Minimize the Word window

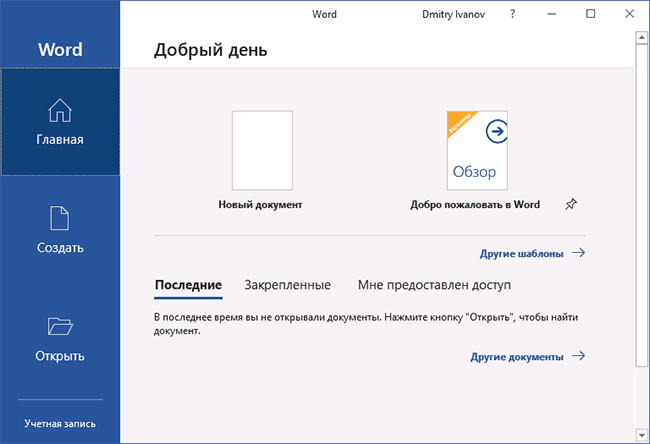tap(552, 14)
